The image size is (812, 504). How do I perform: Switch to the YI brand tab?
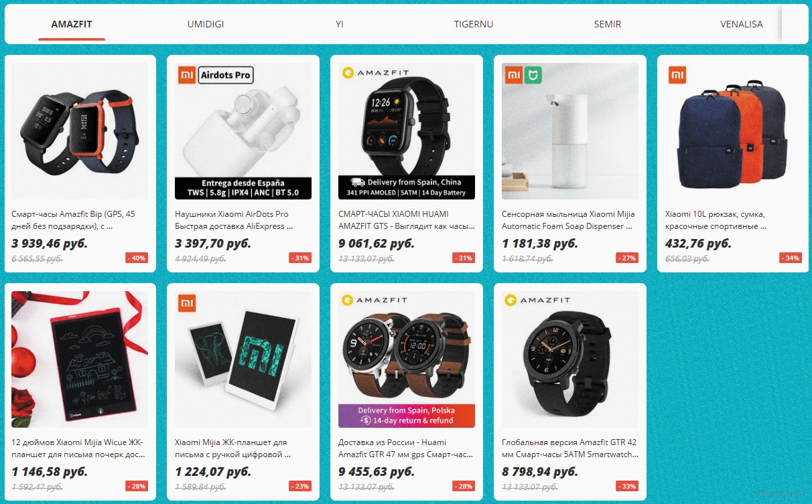(340, 24)
